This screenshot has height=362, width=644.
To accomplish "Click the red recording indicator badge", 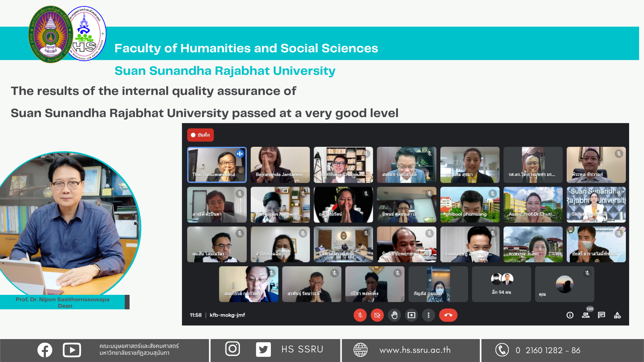I will click(x=200, y=135).
